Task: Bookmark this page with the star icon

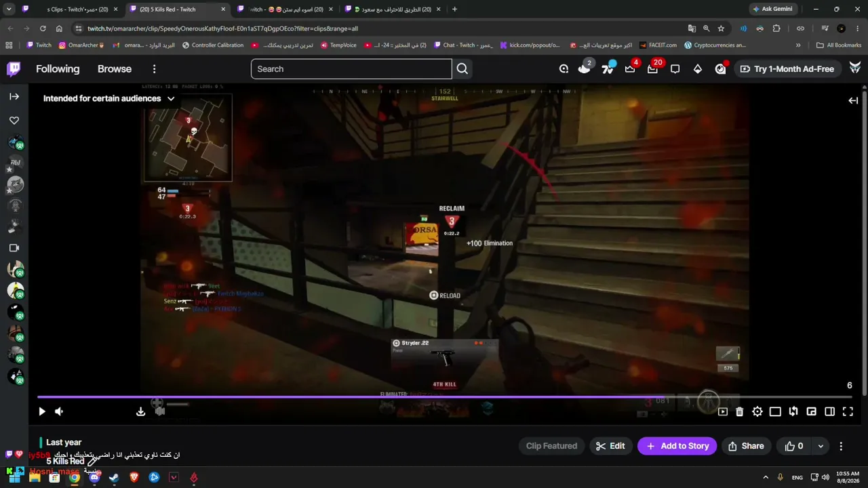Action: [721, 28]
